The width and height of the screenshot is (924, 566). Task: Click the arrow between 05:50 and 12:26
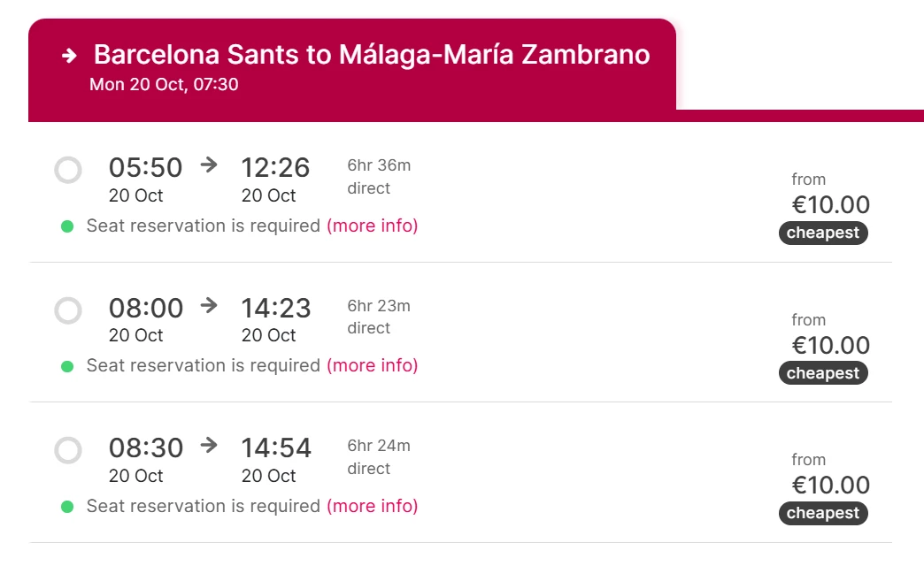(x=209, y=164)
